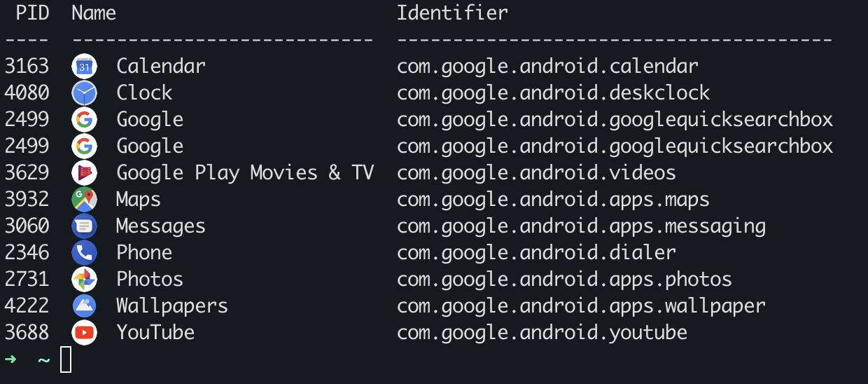868x384 pixels.
Task: Click the Identifier column header
Action: tap(452, 13)
